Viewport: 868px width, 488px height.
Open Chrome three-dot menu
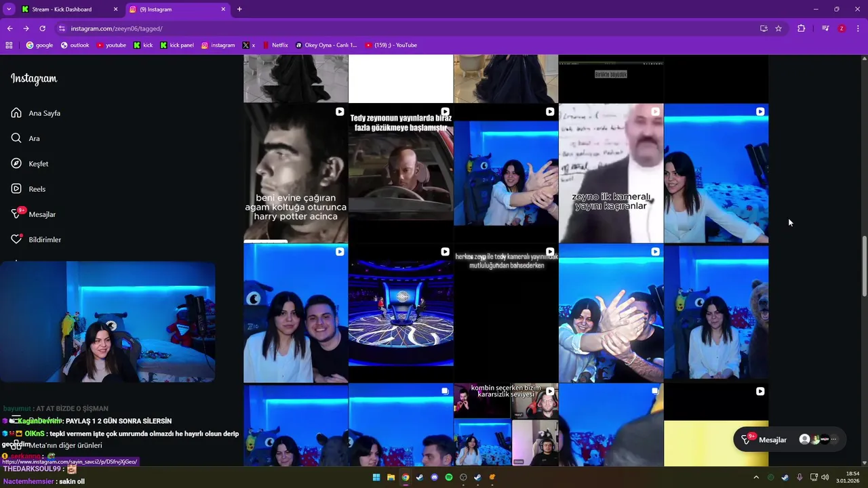pyautogui.click(x=858, y=28)
